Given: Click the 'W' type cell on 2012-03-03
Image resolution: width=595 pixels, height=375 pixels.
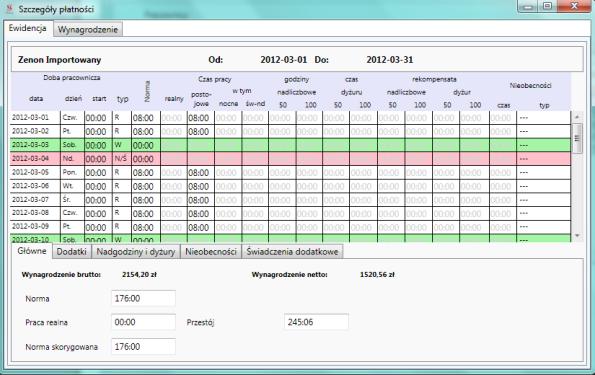Looking at the screenshot, I should pyautogui.click(x=122, y=145).
